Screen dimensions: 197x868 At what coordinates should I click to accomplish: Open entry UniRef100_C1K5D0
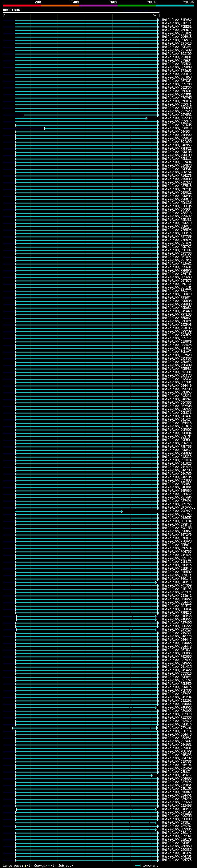click(x=176, y=572)
